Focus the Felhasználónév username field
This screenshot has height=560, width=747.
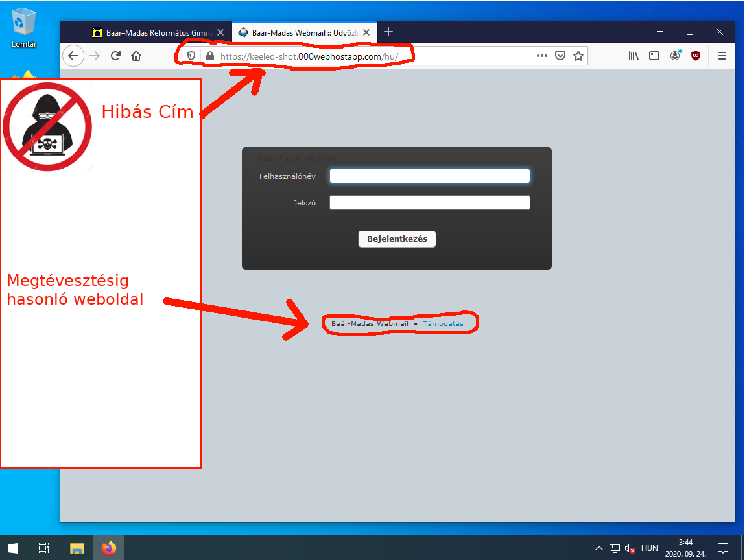[429, 176]
